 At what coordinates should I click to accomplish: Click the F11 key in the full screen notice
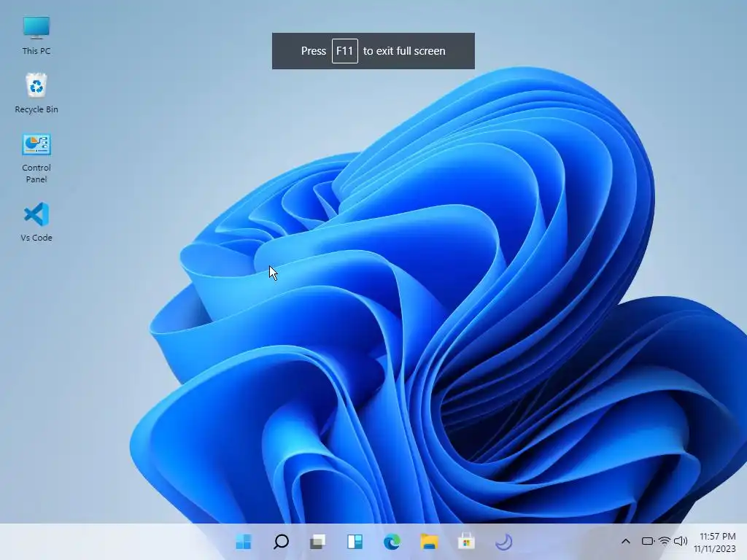(x=345, y=51)
